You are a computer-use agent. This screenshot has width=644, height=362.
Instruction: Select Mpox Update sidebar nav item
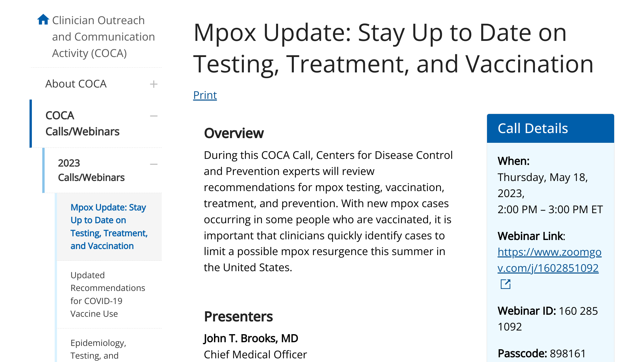click(x=109, y=227)
